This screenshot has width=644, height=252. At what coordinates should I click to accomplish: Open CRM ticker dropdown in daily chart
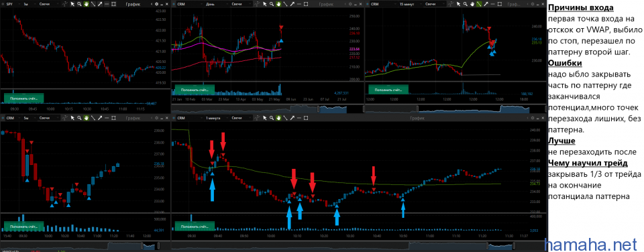[x=190, y=4]
